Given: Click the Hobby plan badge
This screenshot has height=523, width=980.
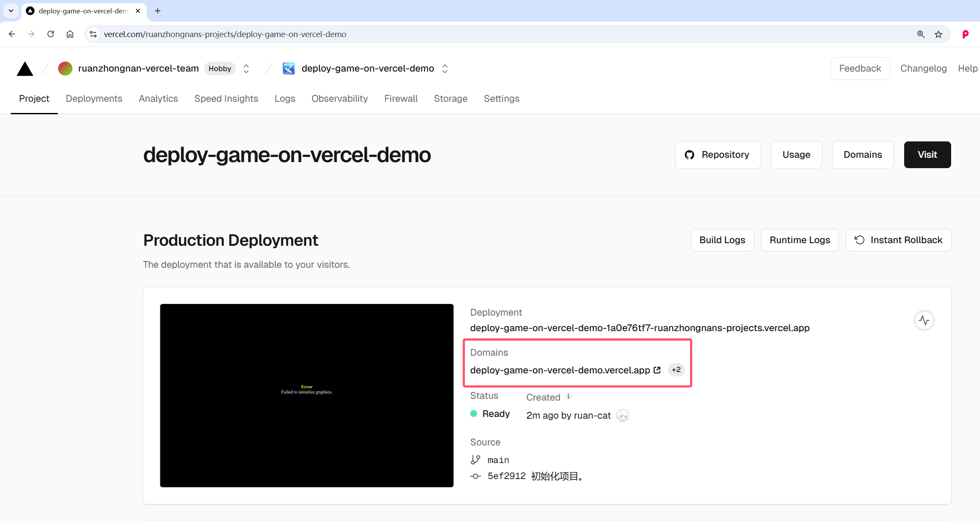Looking at the screenshot, I should (x=220, y=69).
